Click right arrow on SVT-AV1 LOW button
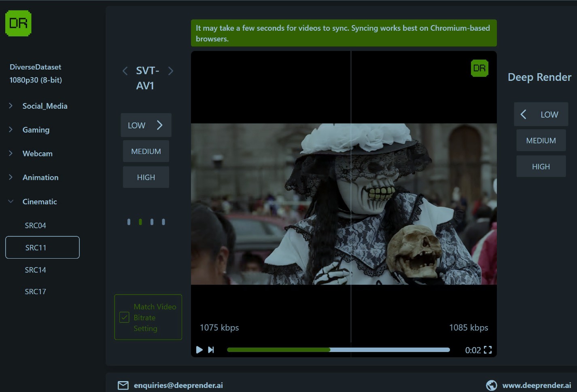 (160, 125)
